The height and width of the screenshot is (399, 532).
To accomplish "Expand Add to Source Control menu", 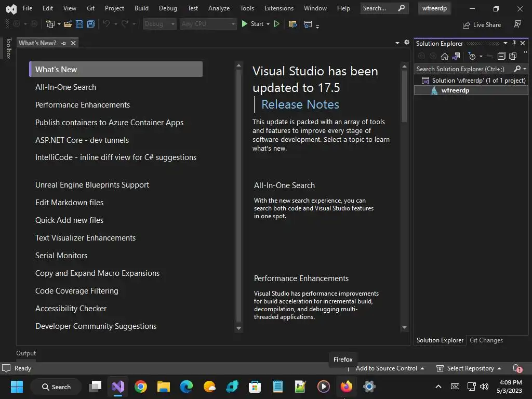I will 390,368.
